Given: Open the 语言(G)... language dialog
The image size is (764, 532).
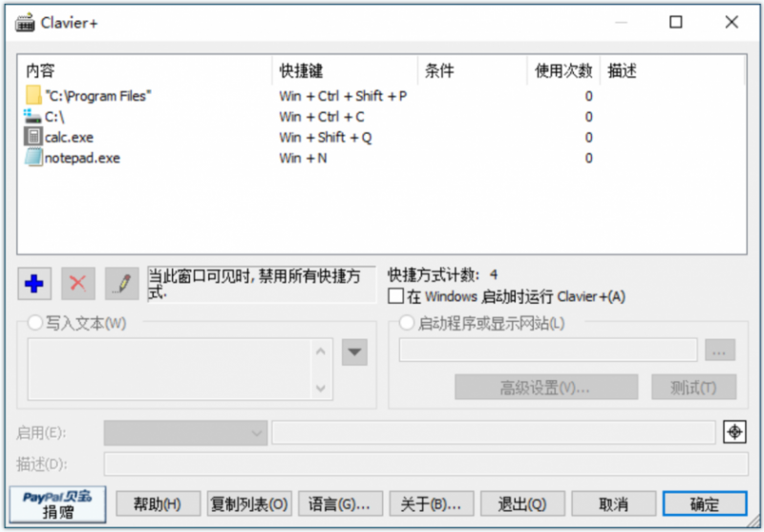Looking at the screenshot, I should tap(340, 503).
